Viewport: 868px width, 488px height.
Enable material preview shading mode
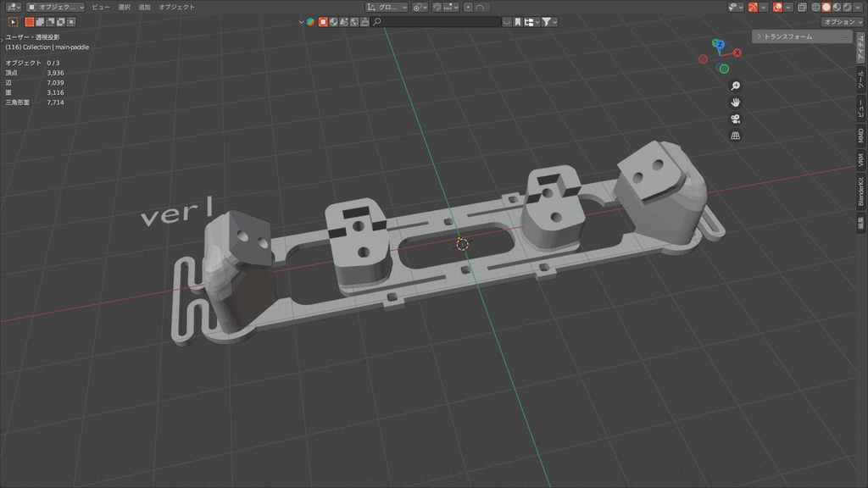point(836,7)
